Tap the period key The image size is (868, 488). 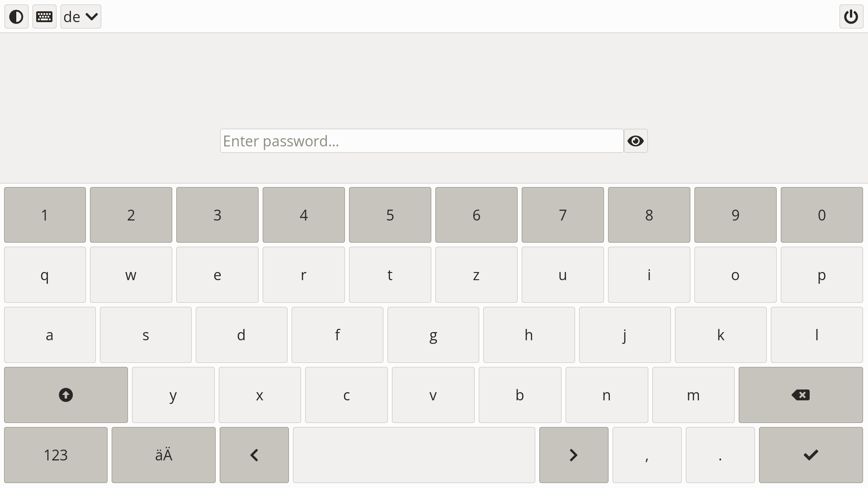pos(720,455)
